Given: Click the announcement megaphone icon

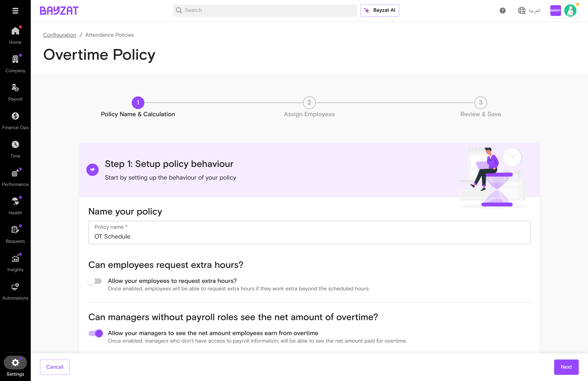Looking at the screenshot, I should pos(92,170).
